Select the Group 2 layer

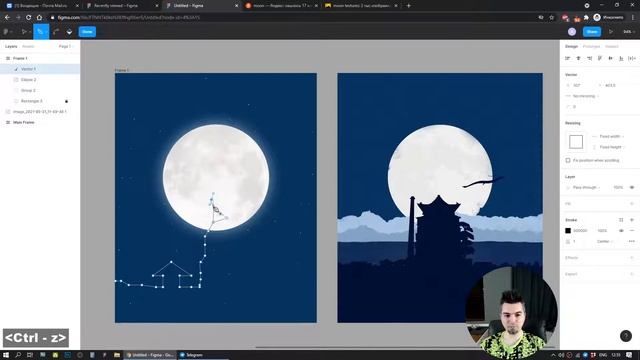[x=40, y=90]
